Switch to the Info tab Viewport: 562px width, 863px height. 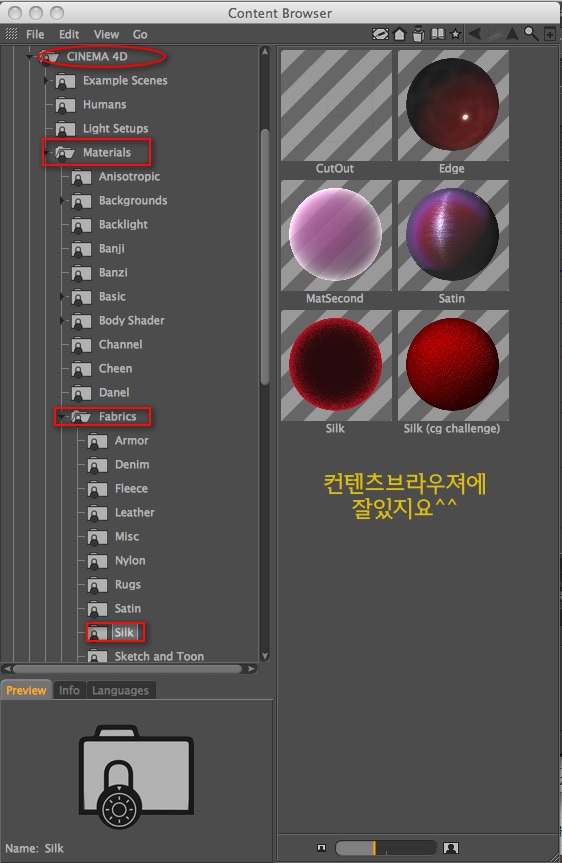click(69, 690)
